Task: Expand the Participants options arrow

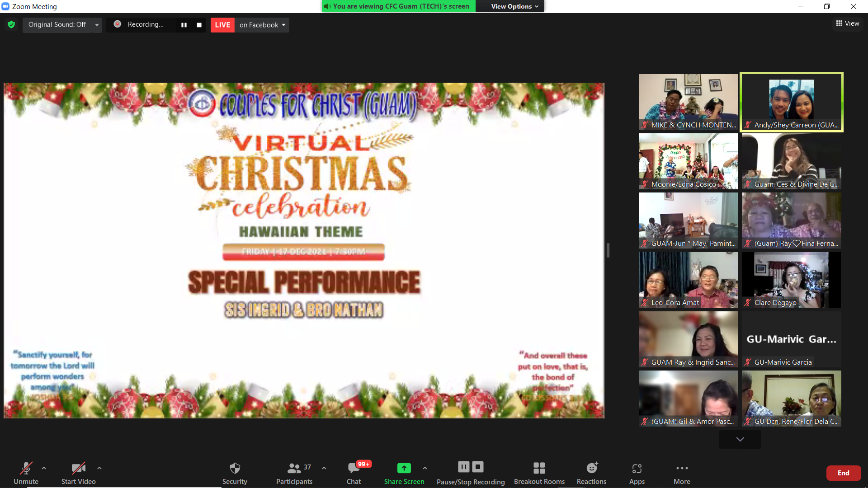Action: click(324, 468)
